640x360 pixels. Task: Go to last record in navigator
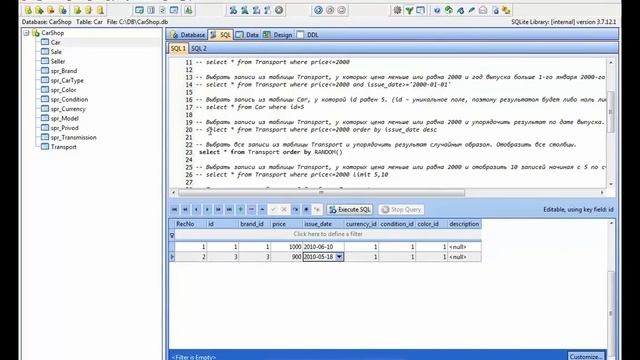pyautogui.click(x=229, y=209)
